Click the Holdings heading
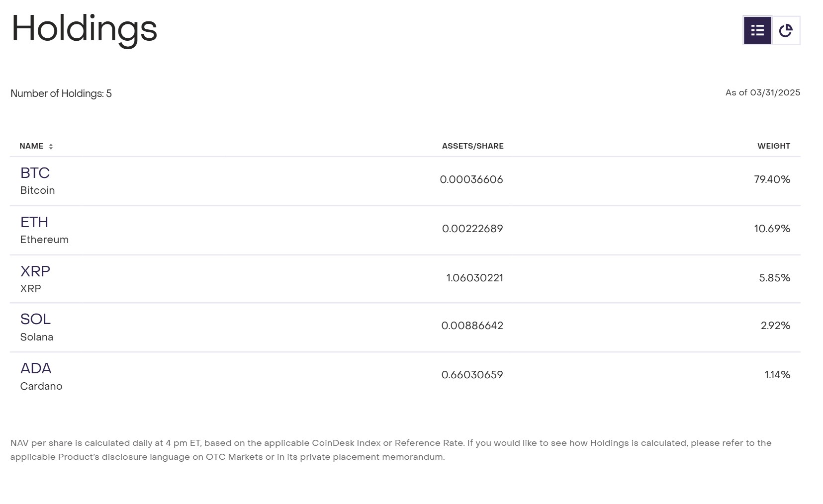Viewport: 823px width, 504px height. (x=85, y=30)
